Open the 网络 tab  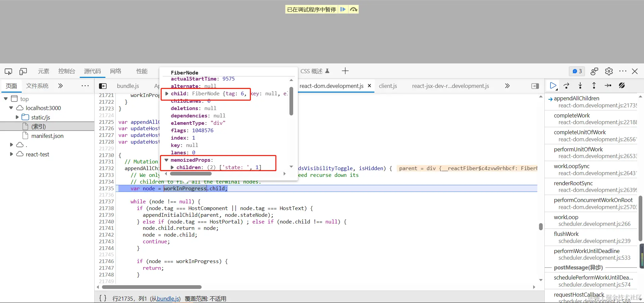[x=116, y=71]
